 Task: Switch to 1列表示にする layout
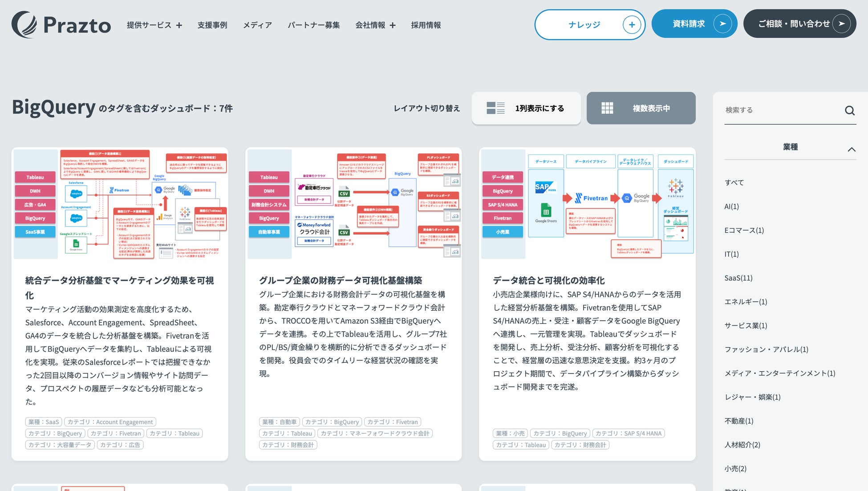pyautogui.click(x=539, y=108)
